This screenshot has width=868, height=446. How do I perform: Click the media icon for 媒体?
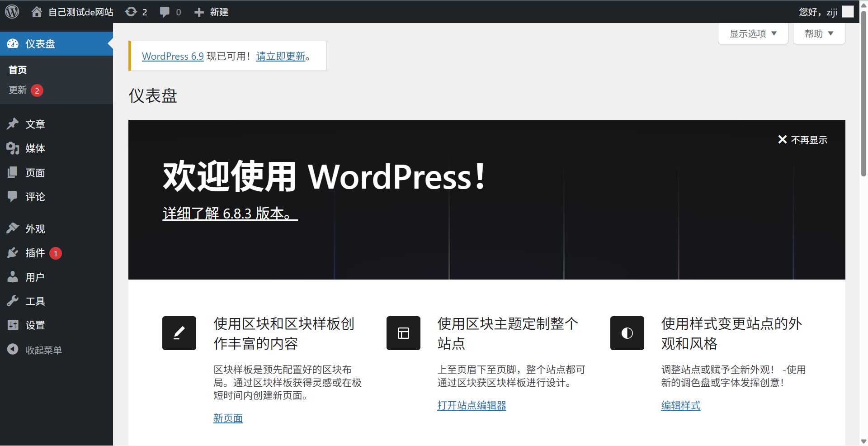coord(13,148)
